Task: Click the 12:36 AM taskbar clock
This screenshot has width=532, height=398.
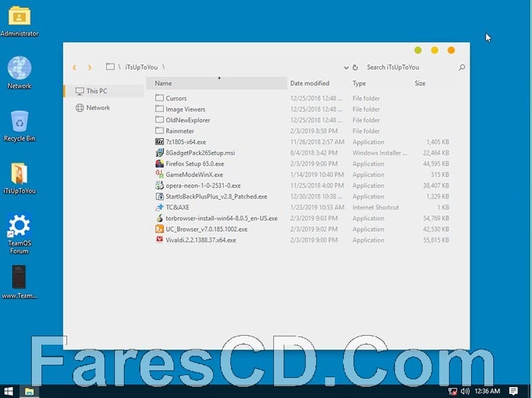Action: tap(487, 391)
